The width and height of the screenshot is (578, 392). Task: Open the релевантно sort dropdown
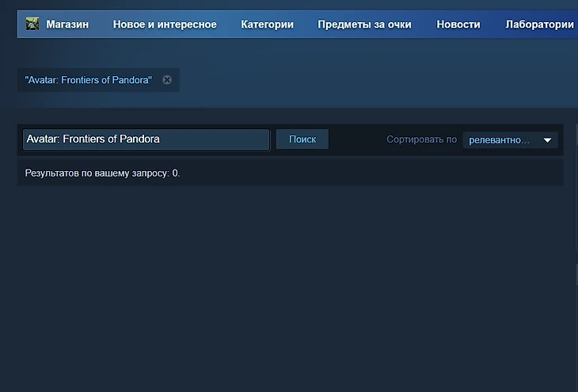(510, 140)
